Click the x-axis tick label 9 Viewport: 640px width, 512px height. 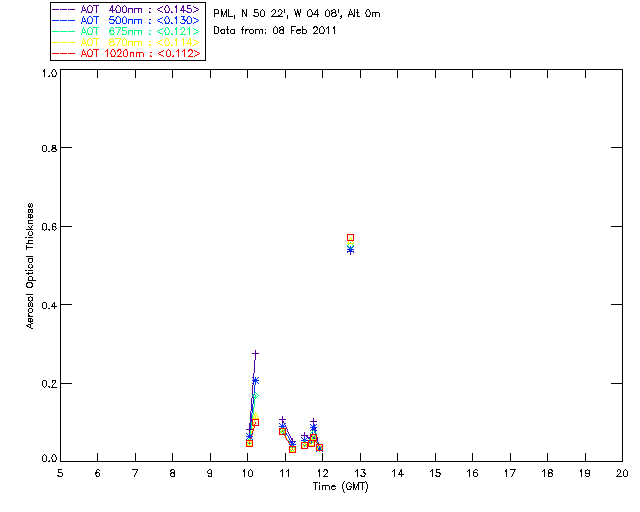[x=210, y=473]
